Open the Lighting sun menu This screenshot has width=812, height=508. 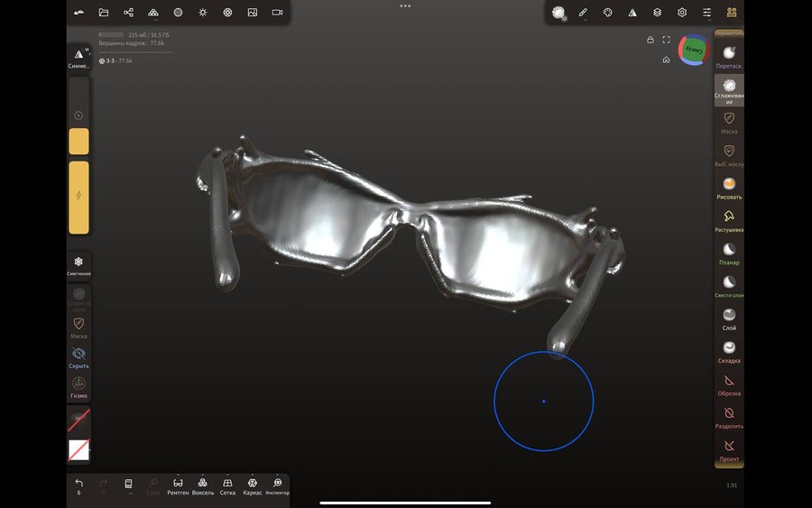pyautogui.click(x=203, y=13)
